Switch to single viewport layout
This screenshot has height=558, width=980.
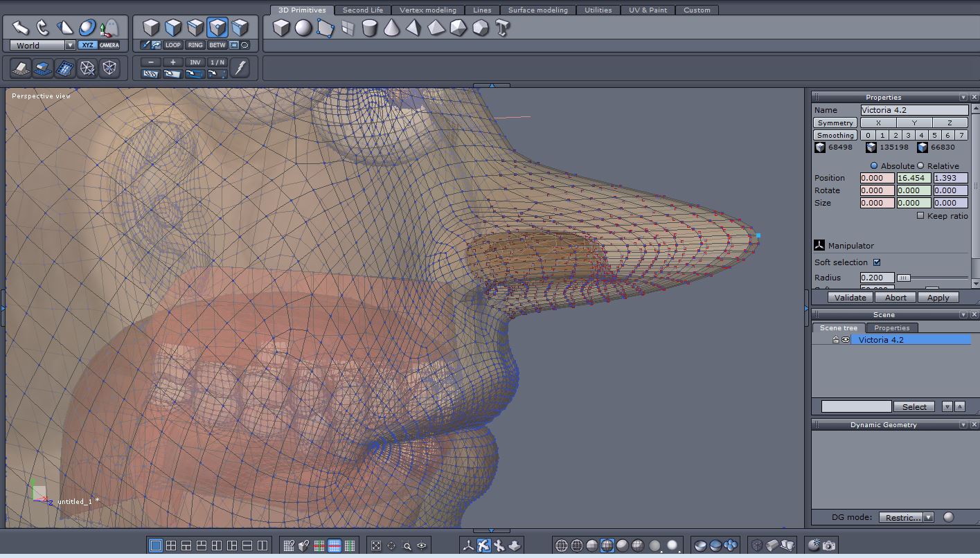(x=155, y=546)
